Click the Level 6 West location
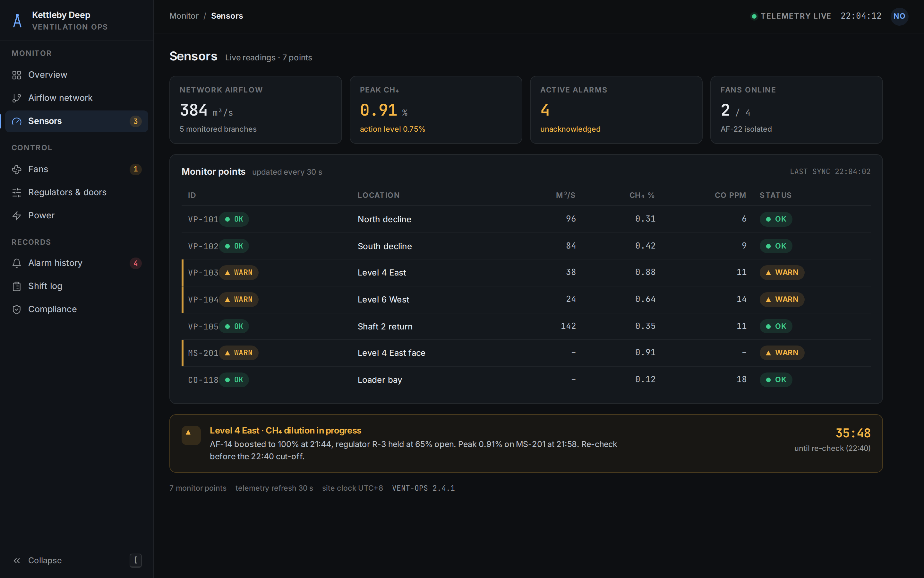The width and height of the screenshot is (924, 578). [383, 300]
